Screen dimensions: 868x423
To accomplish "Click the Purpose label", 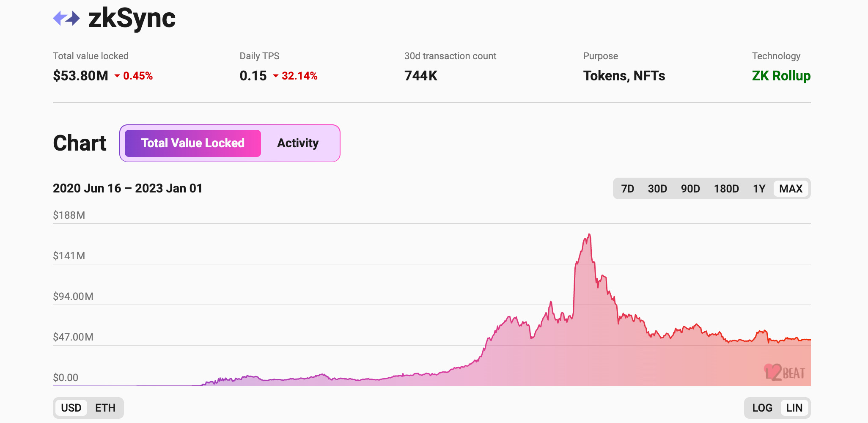I will click(x=600, y=56).
